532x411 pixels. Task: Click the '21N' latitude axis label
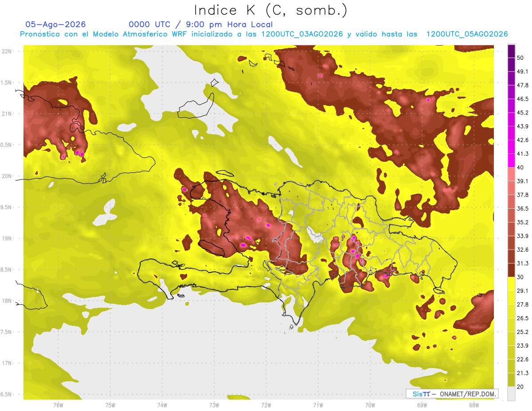coord(8,114)
